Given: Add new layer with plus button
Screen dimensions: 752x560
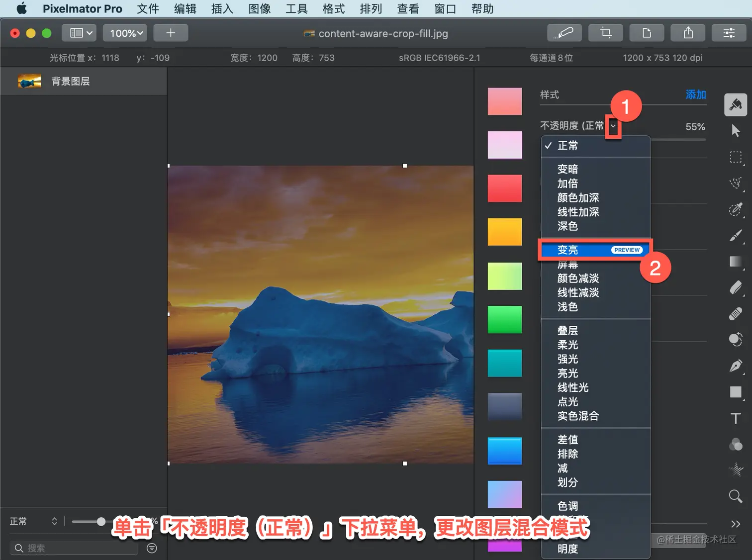Looking at the screenshot, I should pos(171,33).
